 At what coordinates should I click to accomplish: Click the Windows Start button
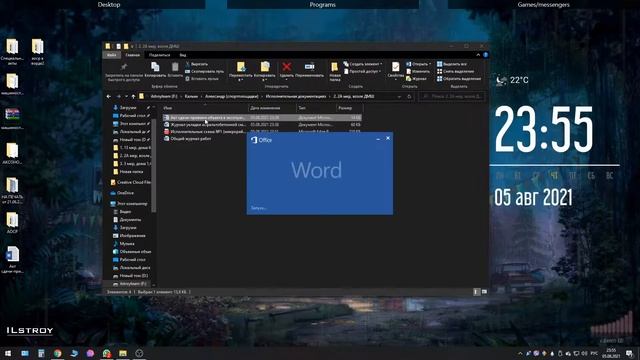pyautogui.click(x=8, y=353)
